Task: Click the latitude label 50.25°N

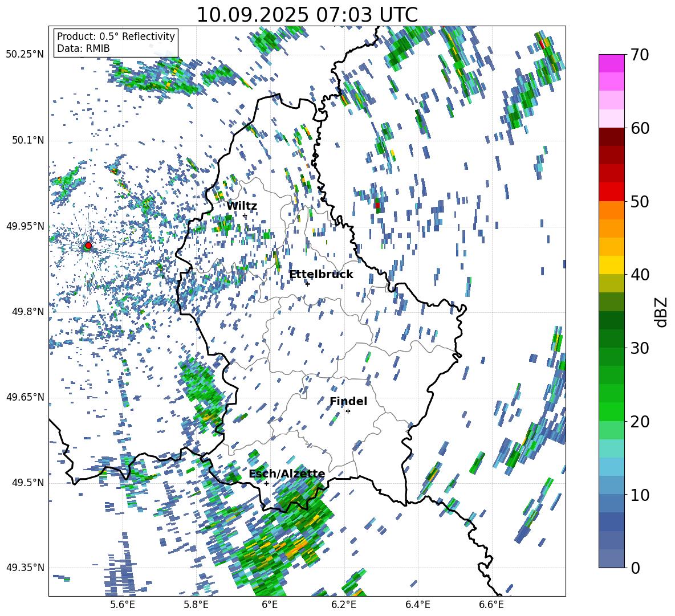Action: (x=25, y=55)
